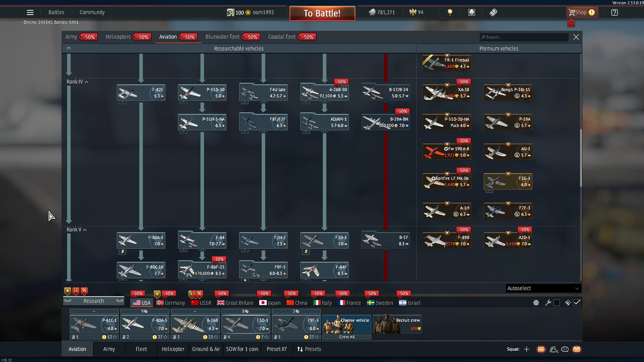
Task: Add squad member with plus icon
Action: 527,349
